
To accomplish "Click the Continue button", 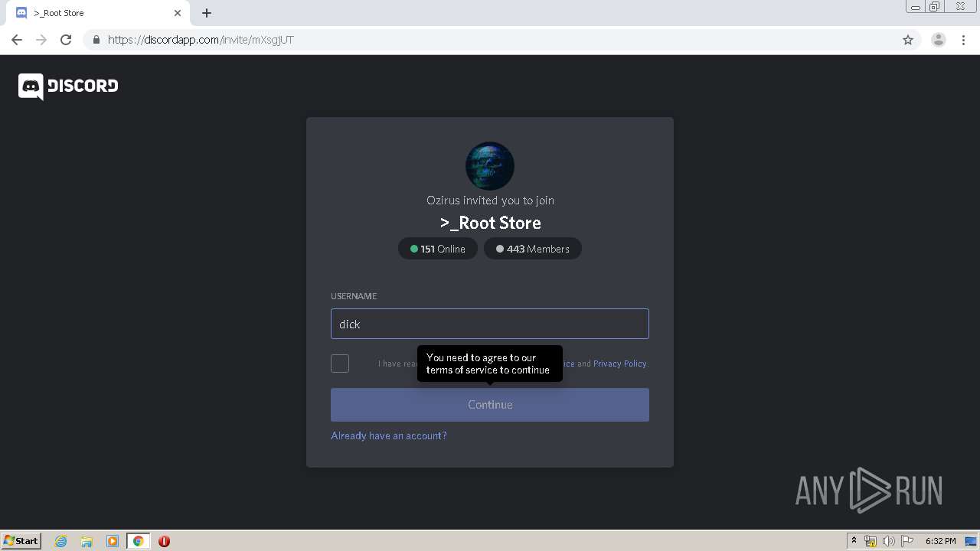I will tap(490, 404).
